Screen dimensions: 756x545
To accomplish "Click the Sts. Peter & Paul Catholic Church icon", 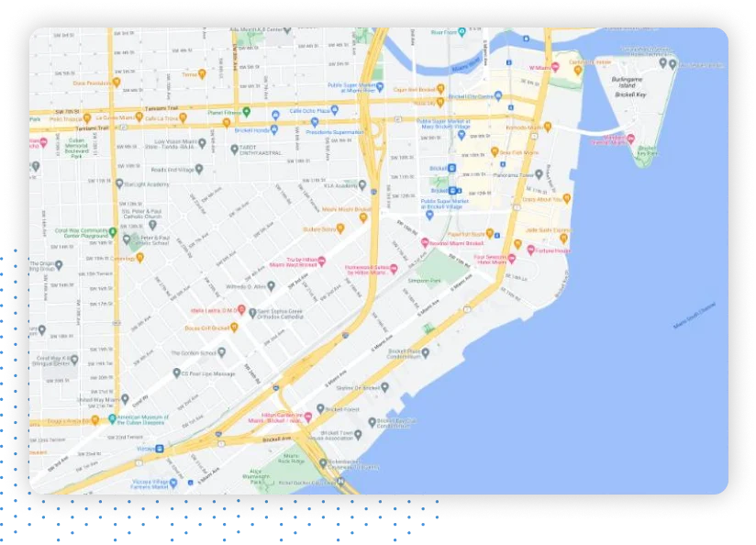I will coord(151,226).
